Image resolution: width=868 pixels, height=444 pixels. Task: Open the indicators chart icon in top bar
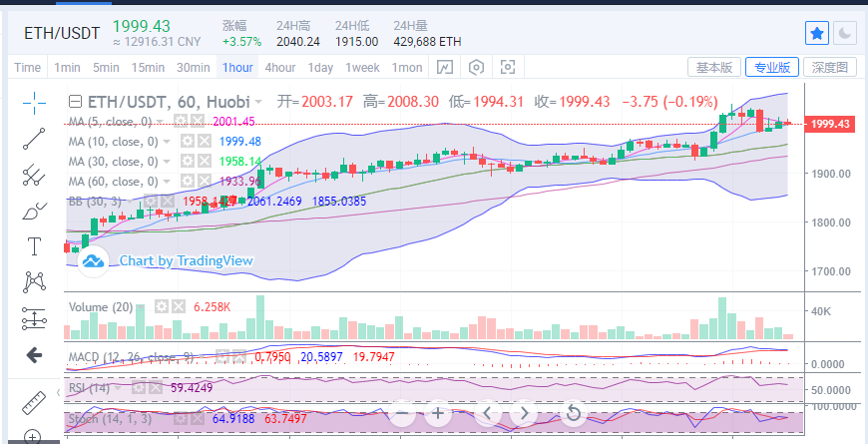[x=445, y=68]
